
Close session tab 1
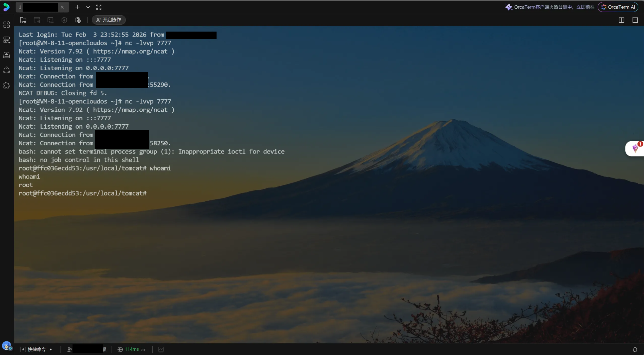coord(62,7)
